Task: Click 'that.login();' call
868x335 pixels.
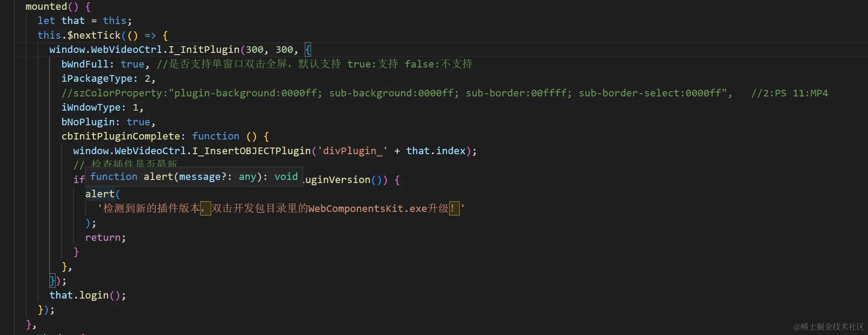Action: 88,295
